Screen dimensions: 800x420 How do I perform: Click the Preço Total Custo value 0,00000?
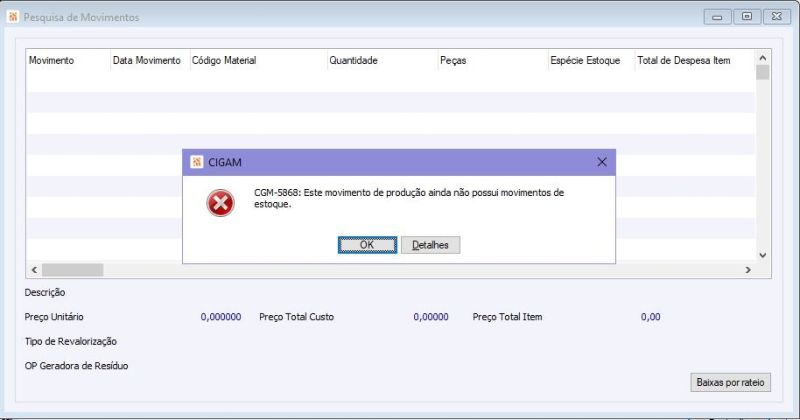click(x=431, y=317)
